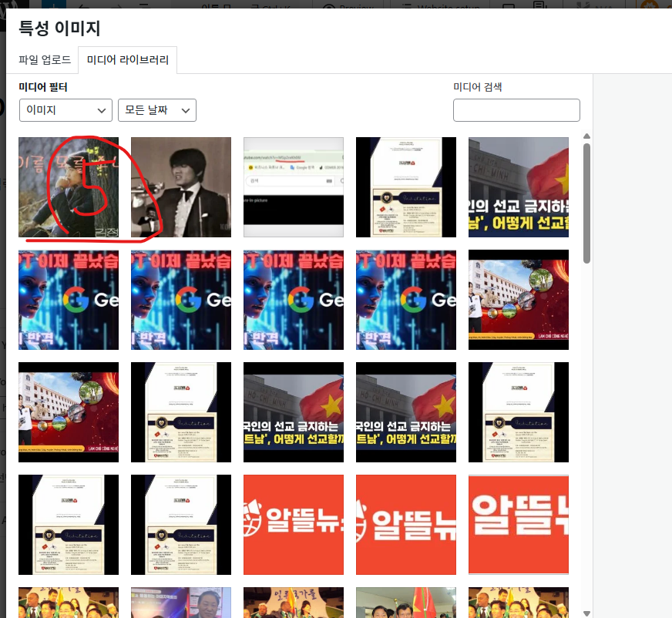Pick the invitation document thumbnail in the top row
672x618 pixels.
[406, 187]
